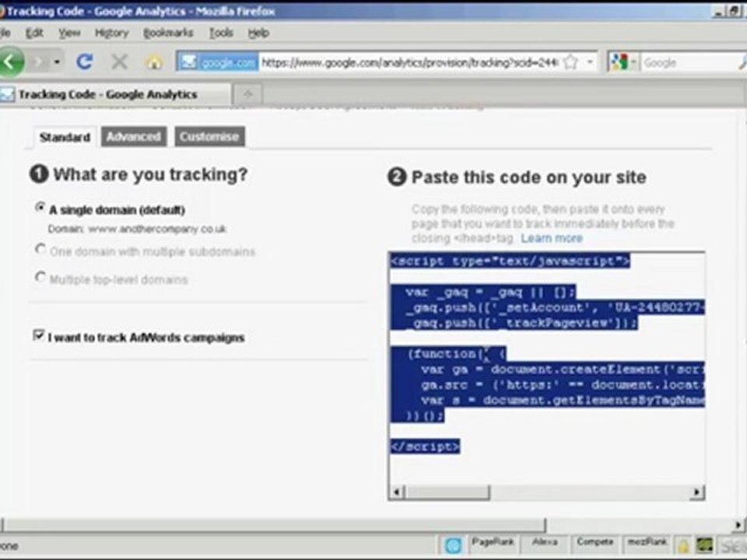The height and width of the screenshot is (560, 747).
Task: Click the Stop loading X icon
Action: (119, 62)
